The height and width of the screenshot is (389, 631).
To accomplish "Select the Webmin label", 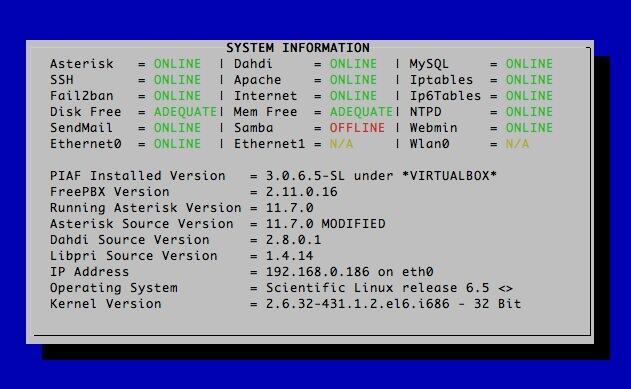I will click(x=433, y=128).
